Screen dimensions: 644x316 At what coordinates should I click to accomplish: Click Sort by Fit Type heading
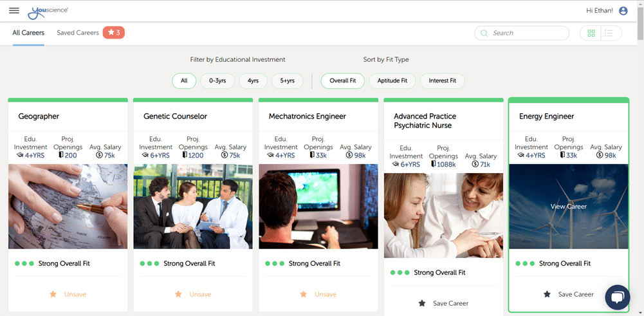tap(386, 60)
